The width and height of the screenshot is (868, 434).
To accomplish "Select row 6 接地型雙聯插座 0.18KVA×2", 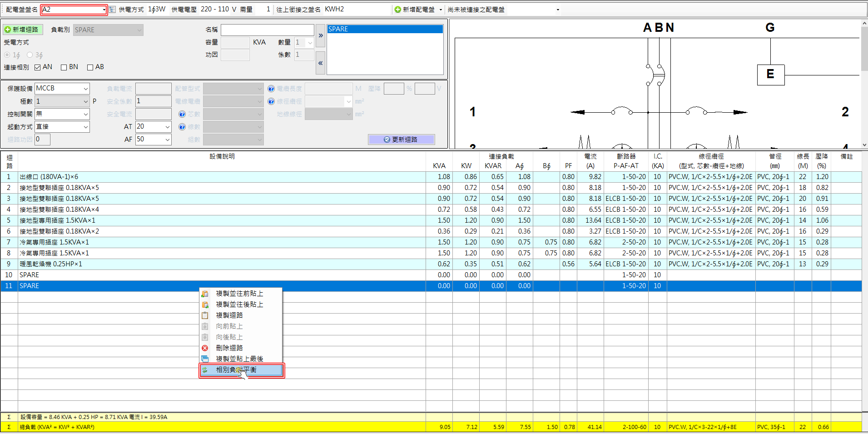I will point(431,231).
